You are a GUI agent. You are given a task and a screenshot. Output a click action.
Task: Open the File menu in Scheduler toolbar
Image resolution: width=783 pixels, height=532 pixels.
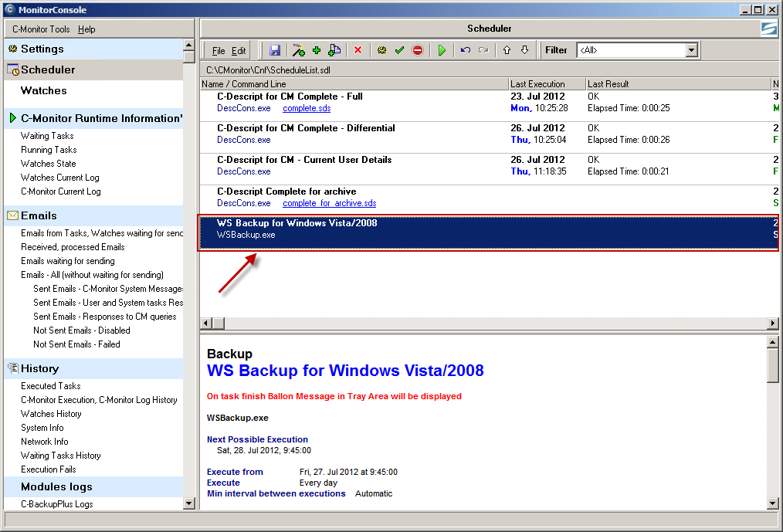pos(219,50)
